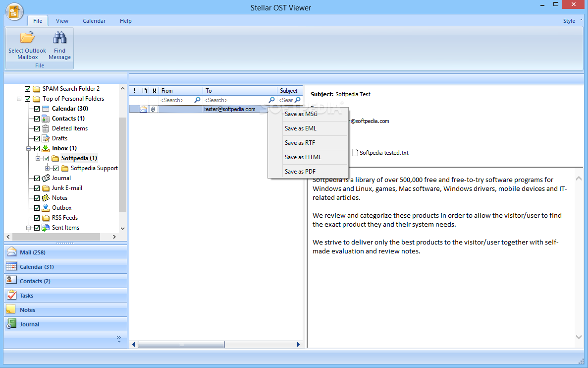Click the RSS Feeds folder icon
Viewport: 588px width, 368px height.
[46, 218]
